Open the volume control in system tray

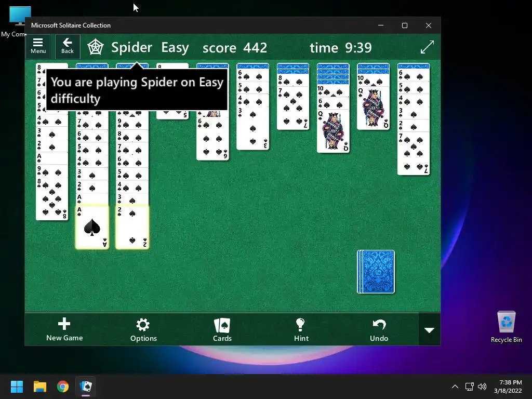click(482, 387)
